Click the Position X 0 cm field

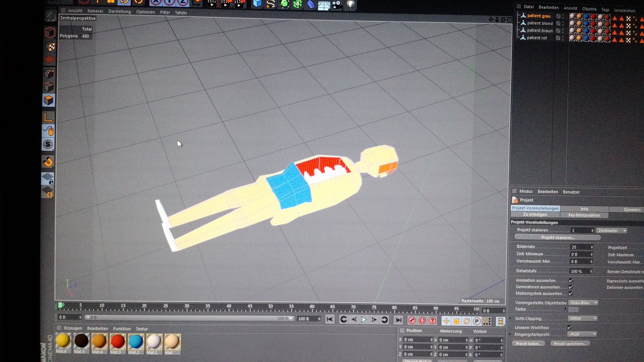point(419,339)
